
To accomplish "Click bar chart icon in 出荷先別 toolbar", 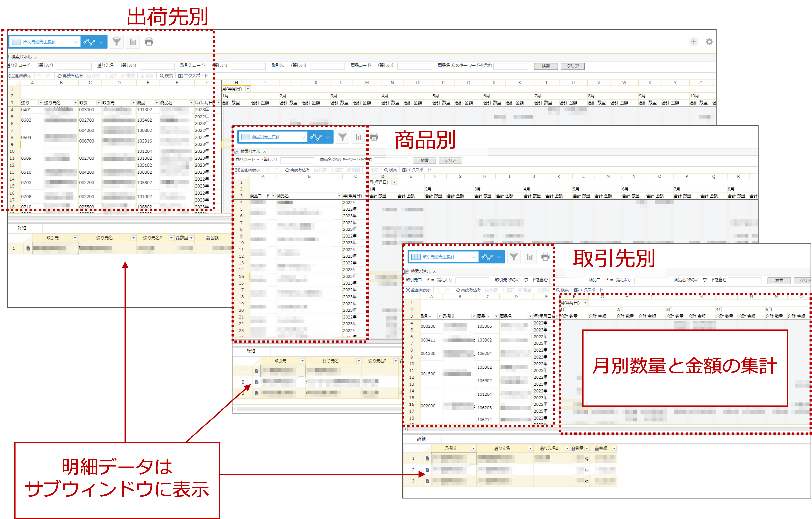I will pos(133,42).
